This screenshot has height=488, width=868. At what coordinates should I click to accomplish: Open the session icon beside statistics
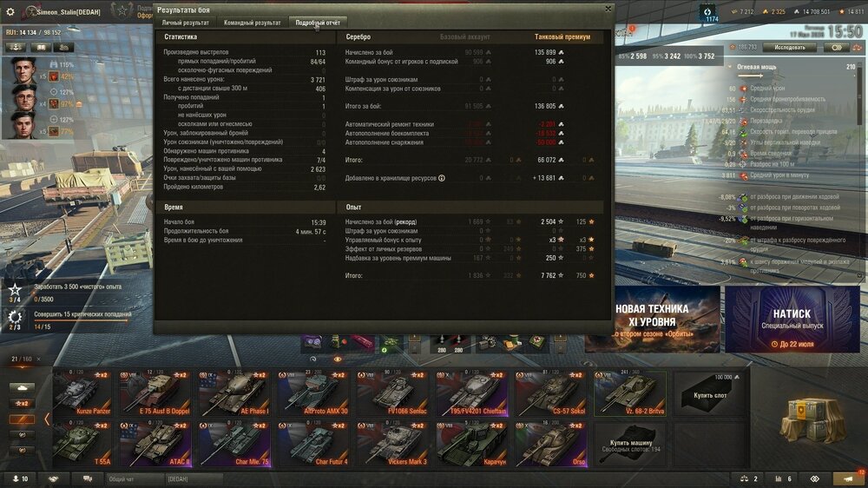[x=815, y=478]
